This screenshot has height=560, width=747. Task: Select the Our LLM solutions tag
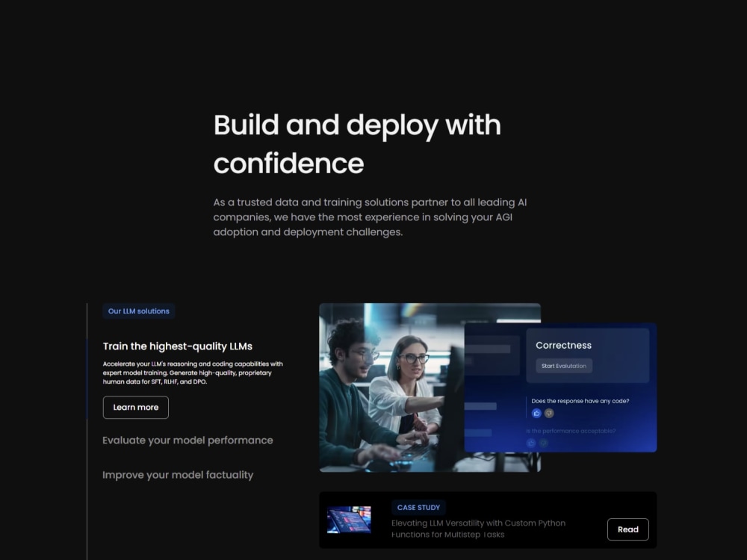click(x=139, y=311)
